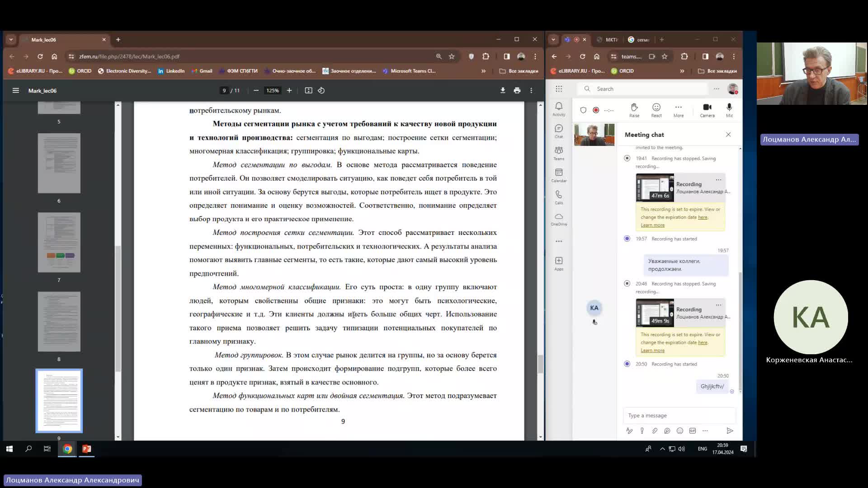Rotate the PDF counterclockwise
This screenshot has height=488, width=868.
(x=321, y=90)
